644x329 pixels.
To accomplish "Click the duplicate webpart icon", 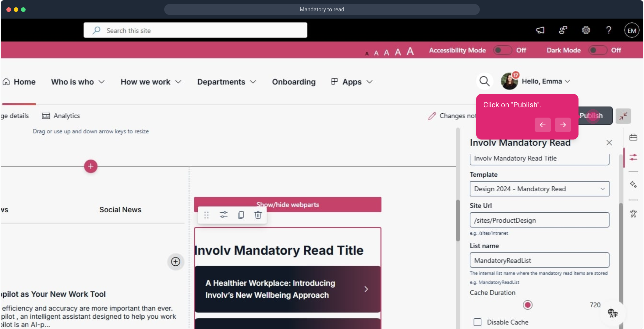I will point(241,215).
